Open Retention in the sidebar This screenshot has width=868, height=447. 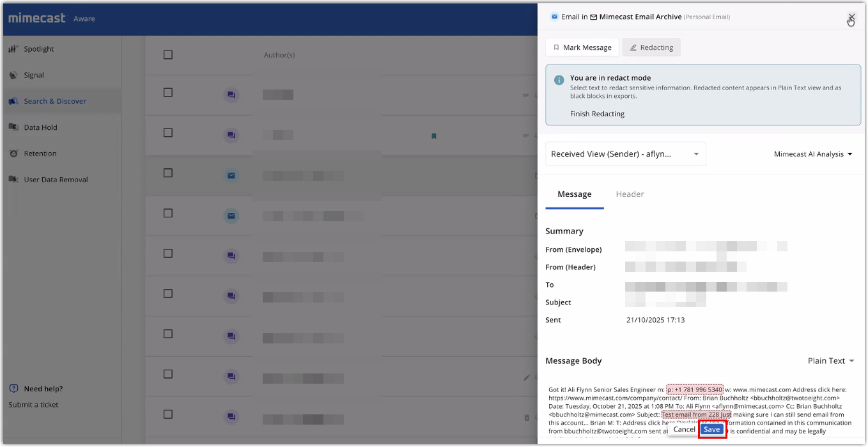click(40, 153)
